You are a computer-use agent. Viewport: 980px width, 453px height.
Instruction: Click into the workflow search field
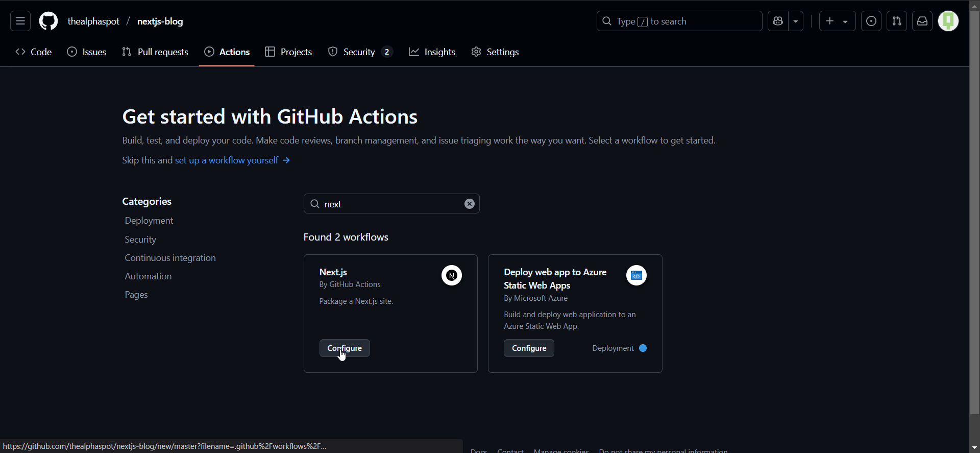click(x=391, y=204)
